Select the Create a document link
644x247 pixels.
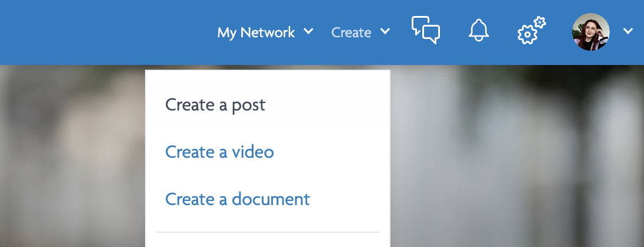[x=237, y=199]
